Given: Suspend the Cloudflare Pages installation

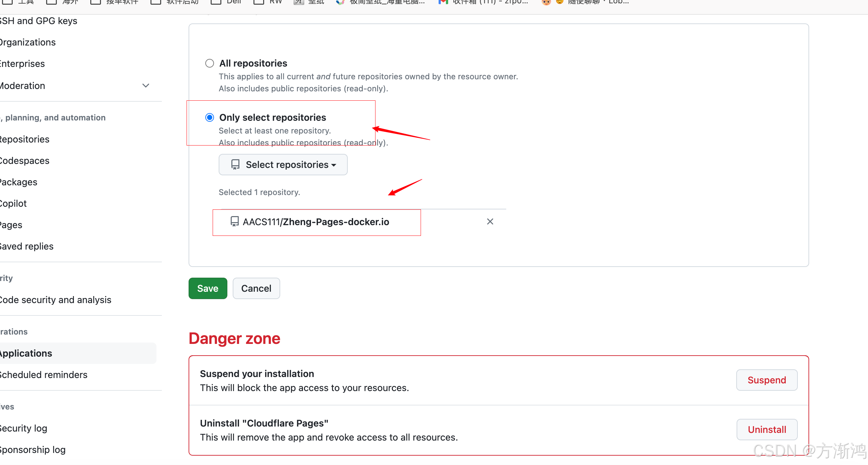Looking at the screenshot, I should coord(767,380).
